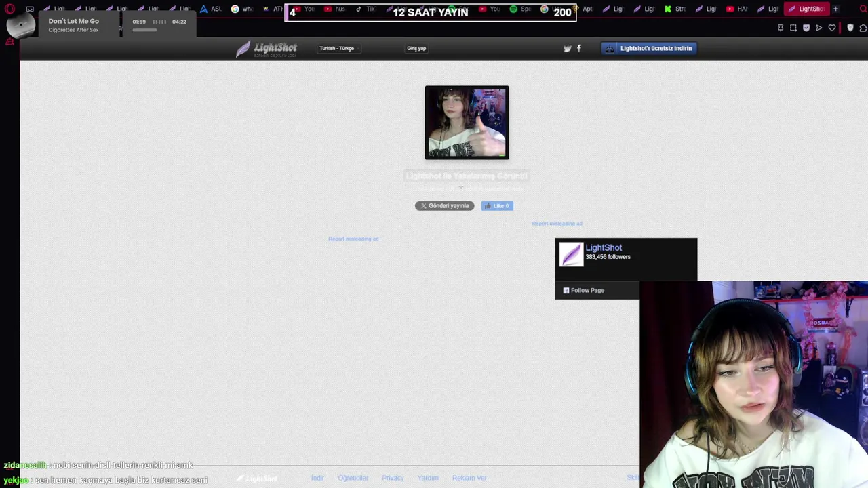Switch to the 'Apt' browser tab

[x=582, y=9]
